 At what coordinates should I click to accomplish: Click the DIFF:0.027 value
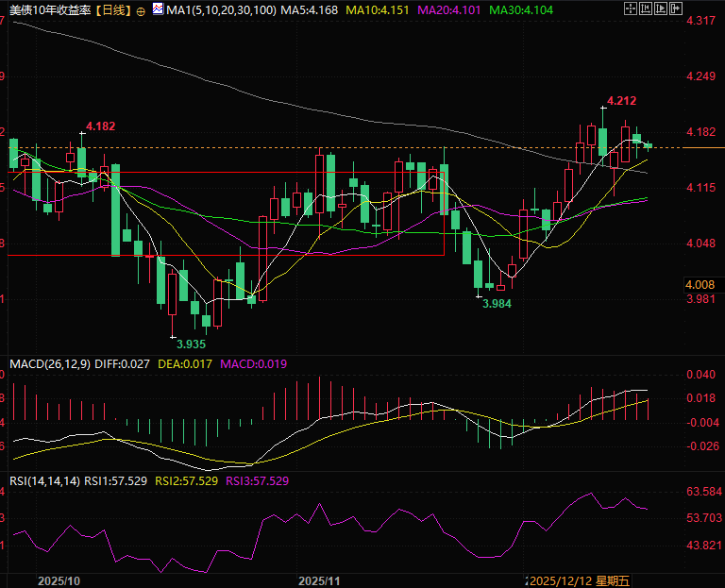122,364
